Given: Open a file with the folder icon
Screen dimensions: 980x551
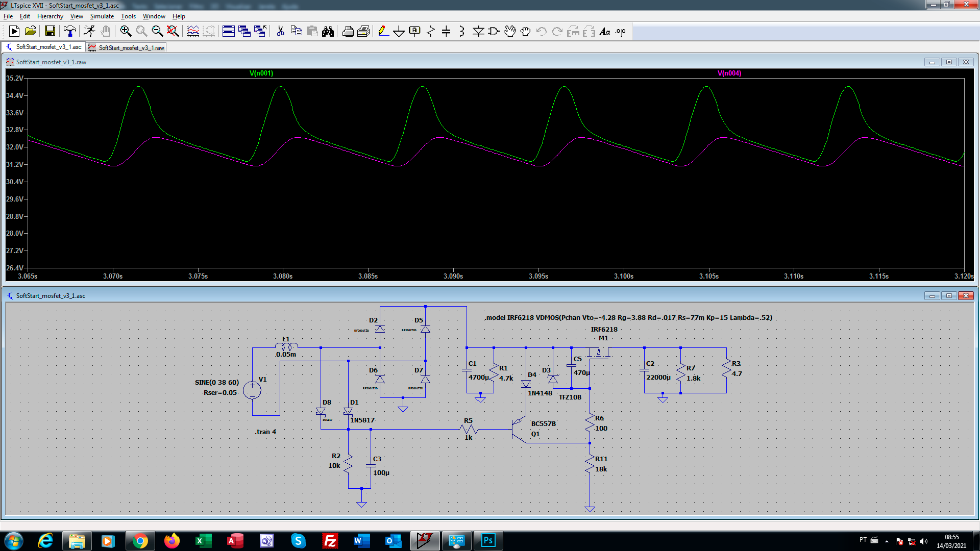Looking at the screenshot, I should pyautogui.click(x=31, y=32).
